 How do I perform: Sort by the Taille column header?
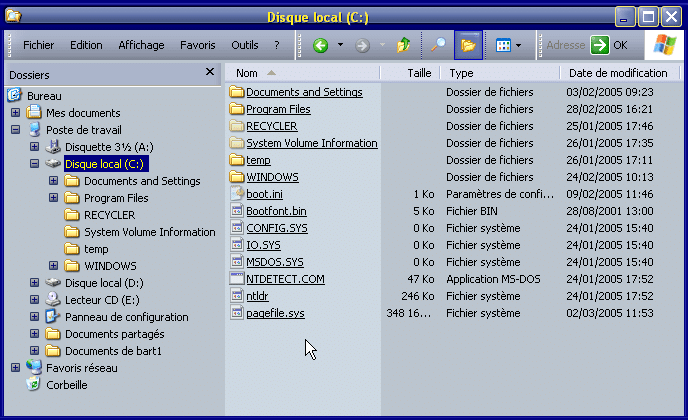410,73
